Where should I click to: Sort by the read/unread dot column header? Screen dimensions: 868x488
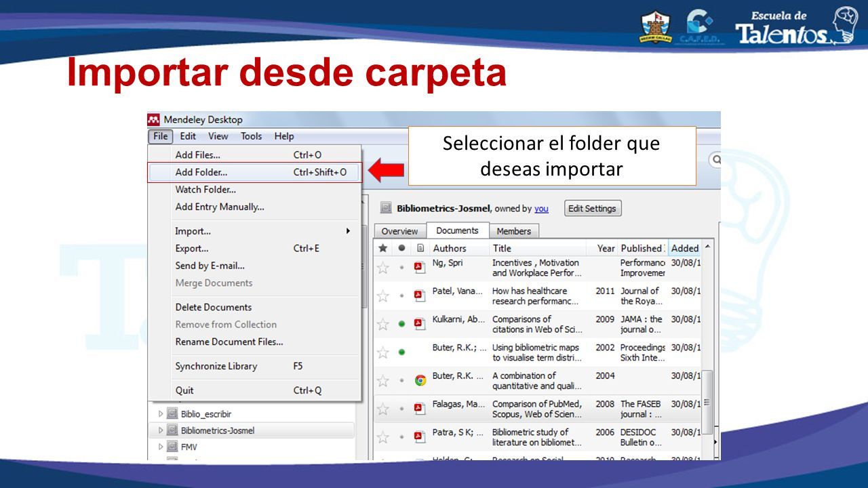point(401,248)
